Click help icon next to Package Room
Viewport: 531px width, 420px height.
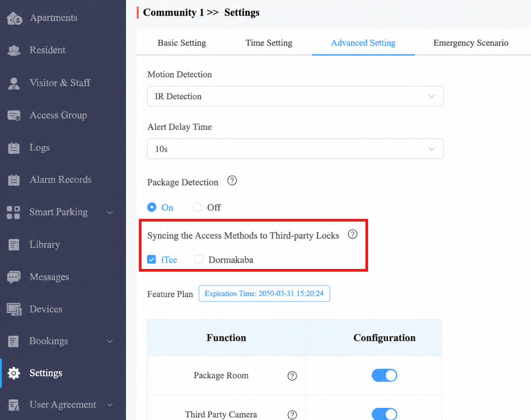[292, 376]
